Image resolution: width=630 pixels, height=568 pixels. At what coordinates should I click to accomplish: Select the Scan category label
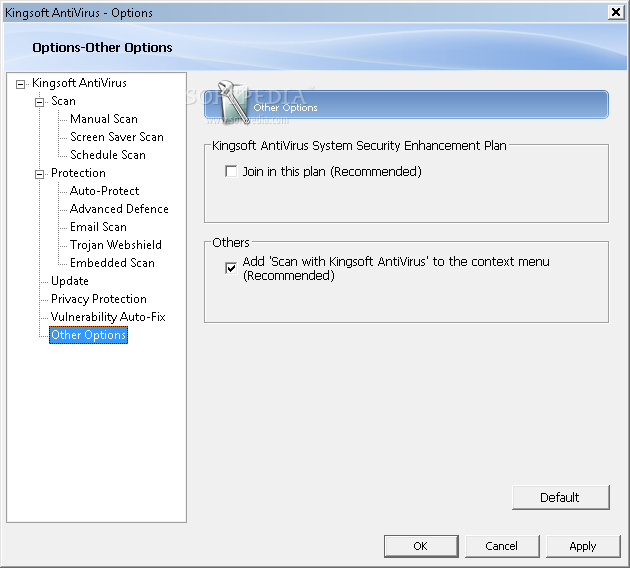(63, 101)
